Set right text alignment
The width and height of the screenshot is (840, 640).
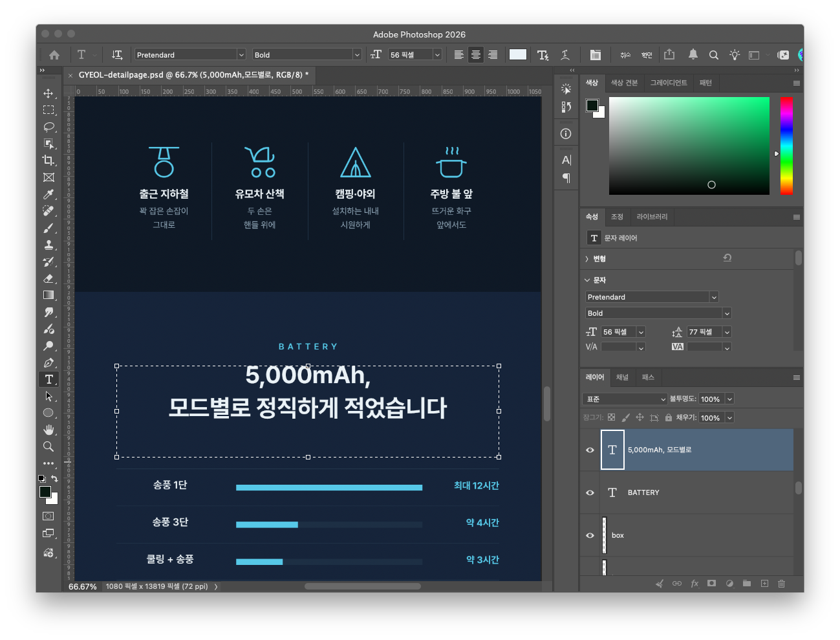coord(493,55)
